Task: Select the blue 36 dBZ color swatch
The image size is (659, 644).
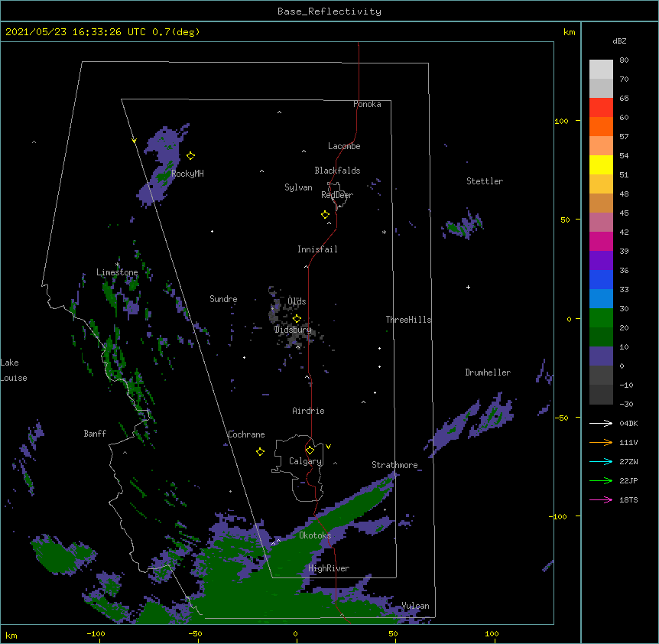Action: (x=601, y=279)
